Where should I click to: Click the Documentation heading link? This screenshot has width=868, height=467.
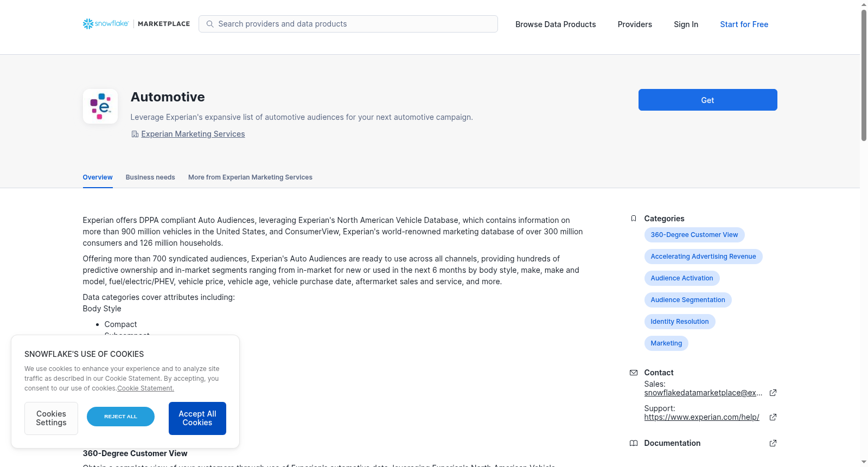click(672, 443)
